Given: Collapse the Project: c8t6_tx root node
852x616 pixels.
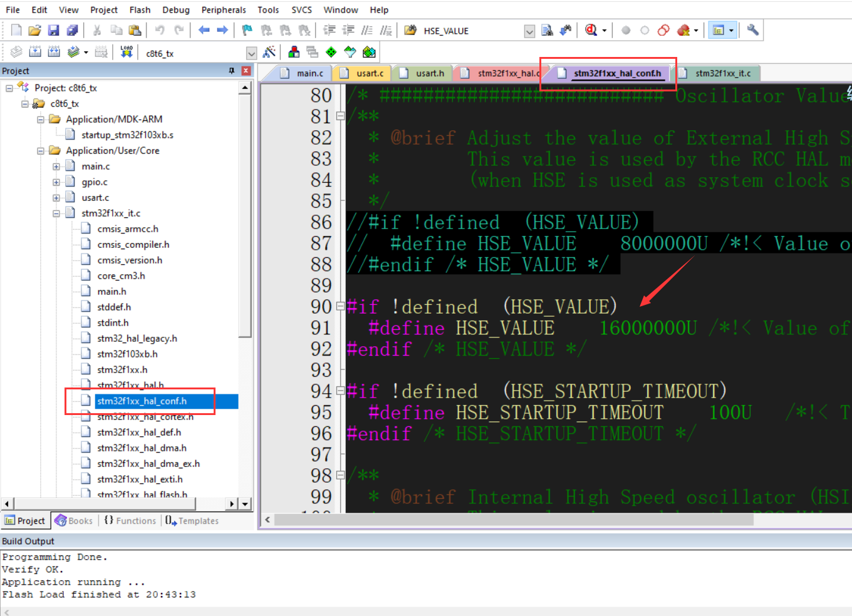Looking at the screenshot, I should pyautogui.click(x=9, y=88).
